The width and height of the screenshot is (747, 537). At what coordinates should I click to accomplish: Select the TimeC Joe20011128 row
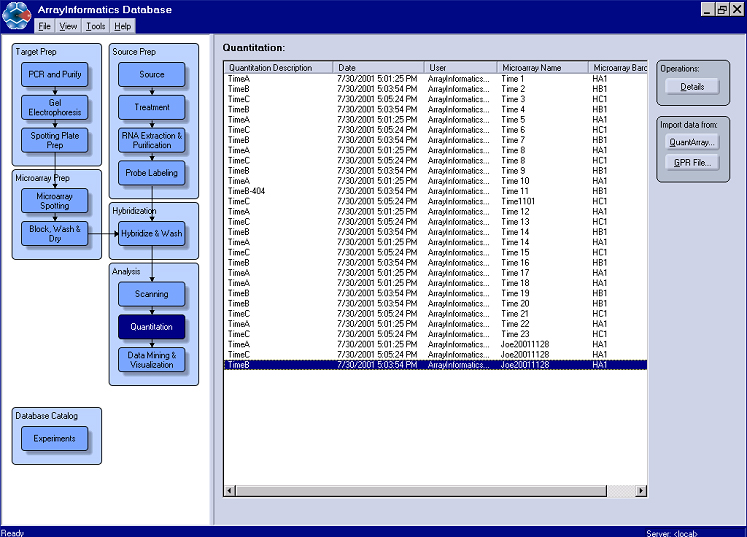click(x=435, y=355)
